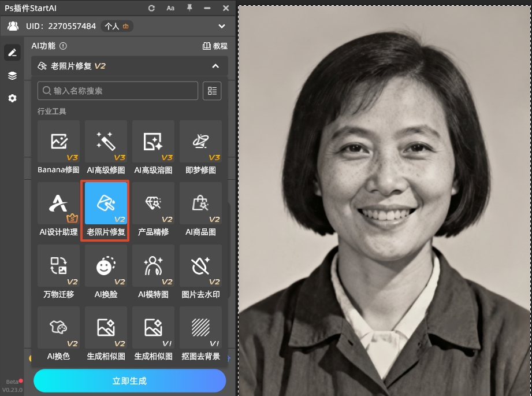Toggle the Aa font size option
532x396 pixels.
[169, 8]
